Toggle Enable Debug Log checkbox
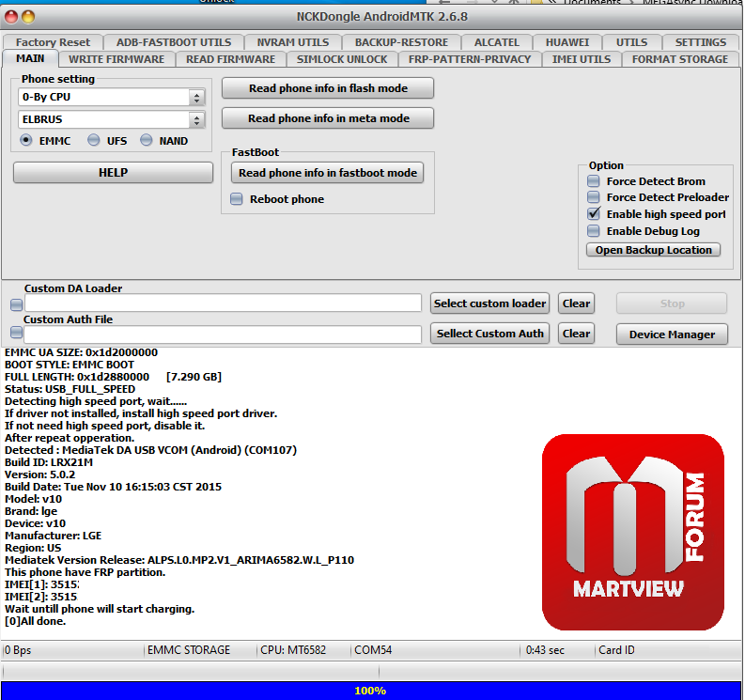The width and height of the screenshot is (745, 700). pos(594,231)
